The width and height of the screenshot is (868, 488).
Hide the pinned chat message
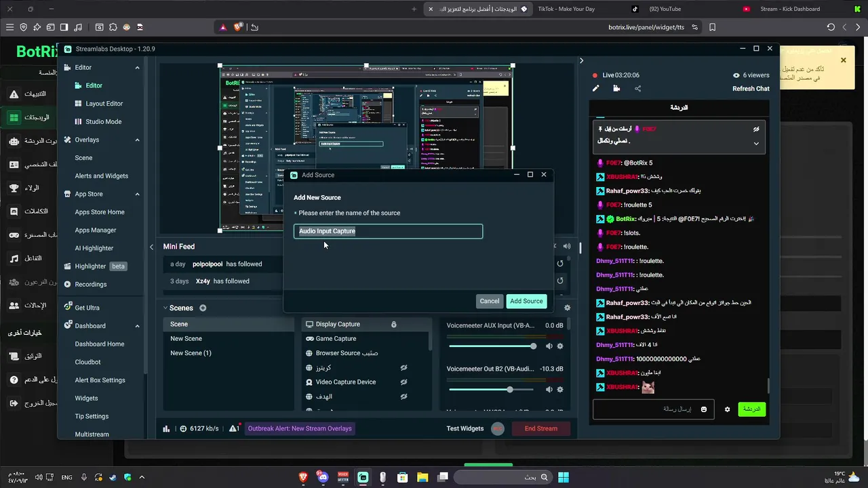(x=756, y=129)
